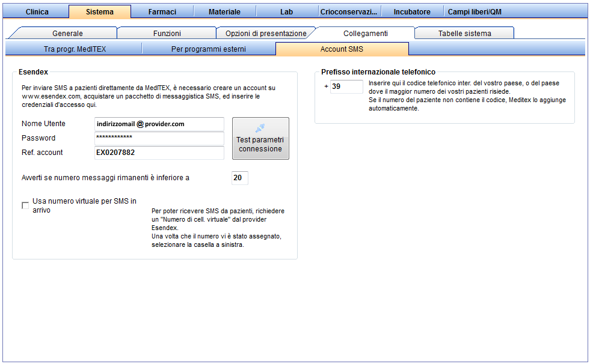Click the Password label

pyautogui.click(x=38, y=138)
